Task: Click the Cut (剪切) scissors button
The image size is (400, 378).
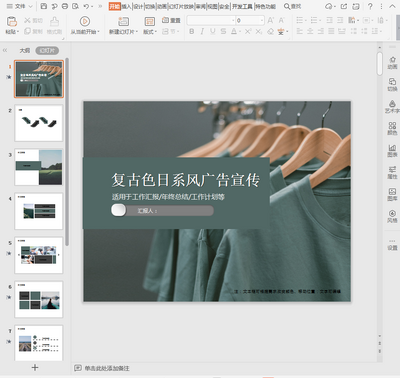Action: pos(33,21)
